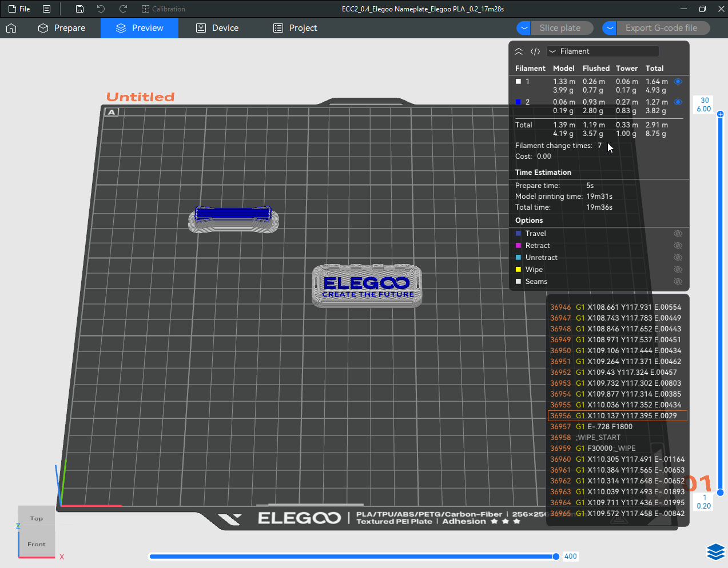Image resolution: width=728 pixels, height=568 pixels.
Task: Click the Export G-code file button
Action: 663,28
